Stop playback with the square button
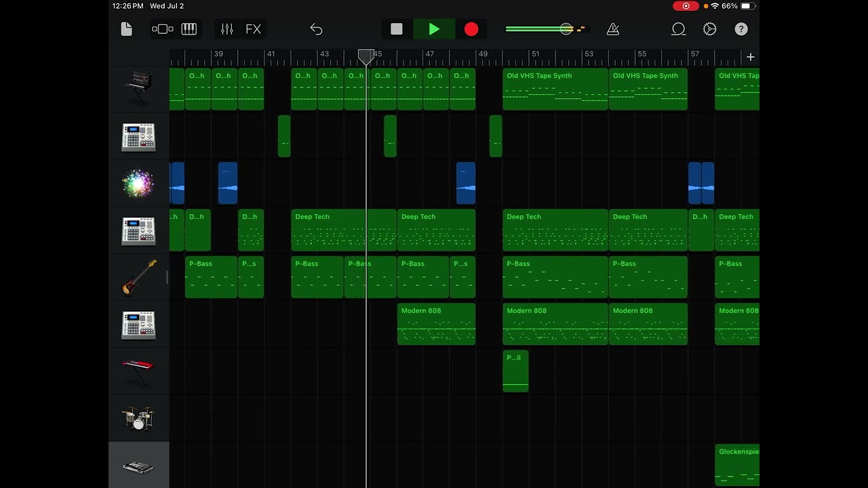868x488 pixels. (x=397, y=29)
